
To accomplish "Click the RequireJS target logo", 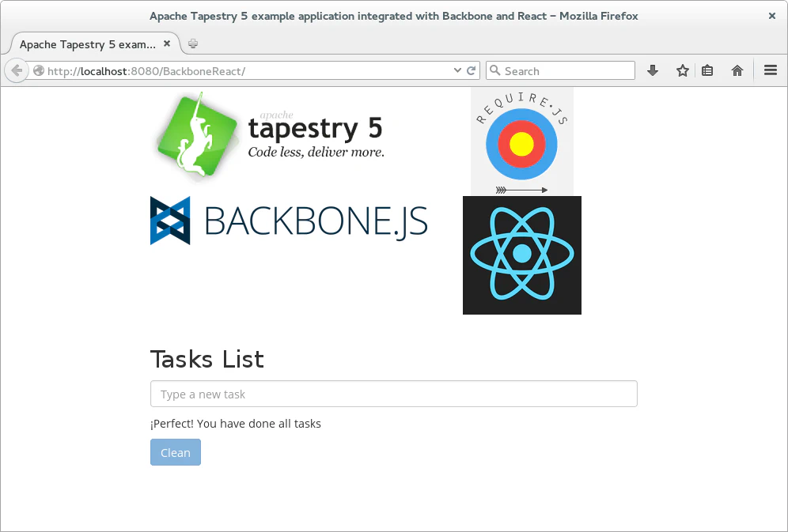I will [x=521, y=141].
